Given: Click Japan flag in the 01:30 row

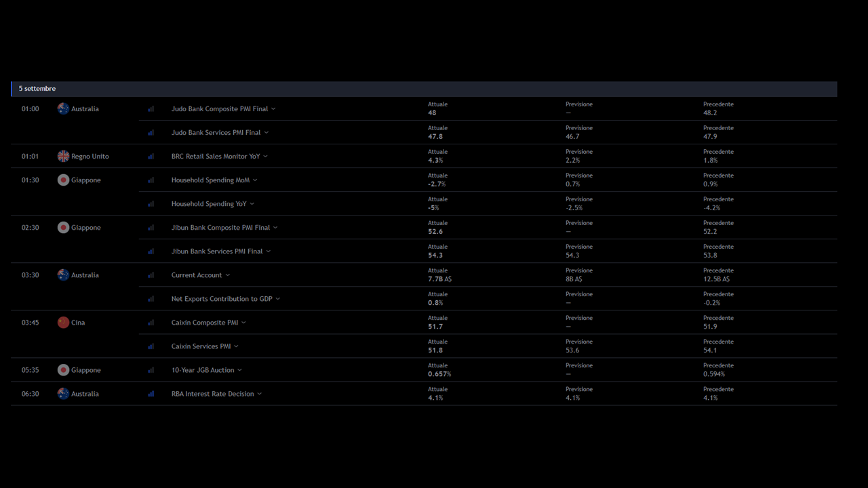Looking at the screenshot, I should pyautogui.click(x=63, y=180).
